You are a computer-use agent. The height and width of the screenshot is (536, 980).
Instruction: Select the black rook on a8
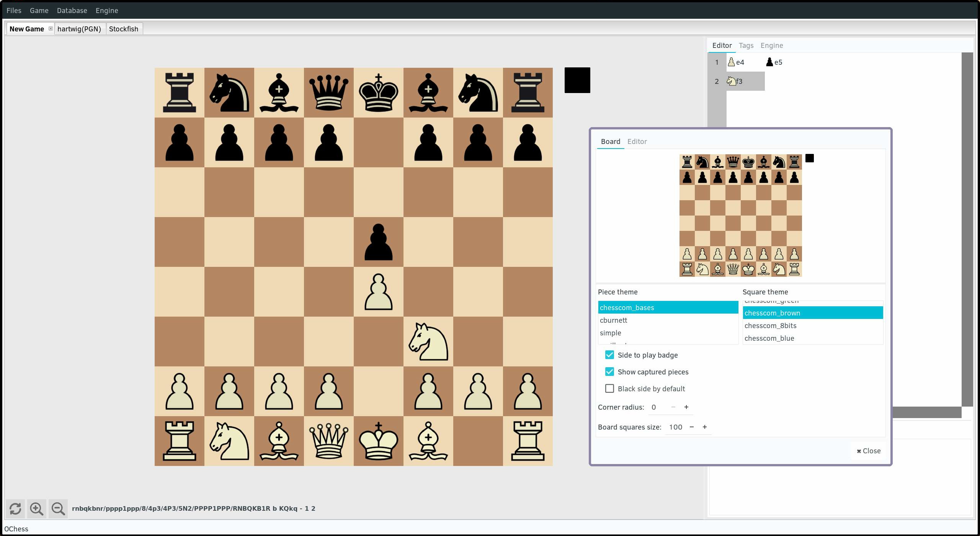click(179, 93)
